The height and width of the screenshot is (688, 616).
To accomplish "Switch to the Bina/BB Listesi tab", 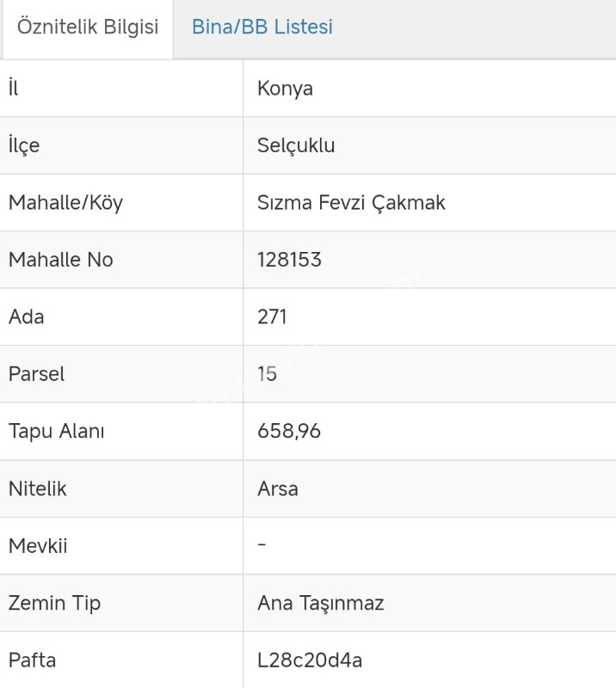I will (262, 28).
